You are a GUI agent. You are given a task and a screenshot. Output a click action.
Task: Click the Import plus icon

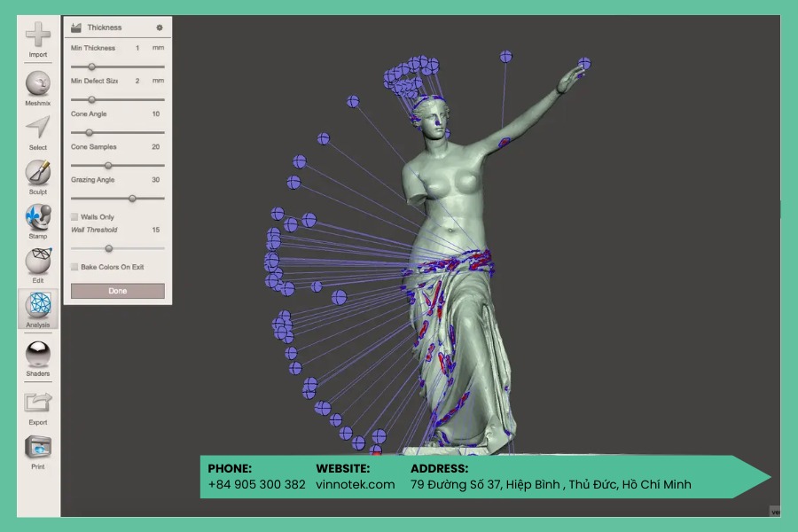pos(38,35)
